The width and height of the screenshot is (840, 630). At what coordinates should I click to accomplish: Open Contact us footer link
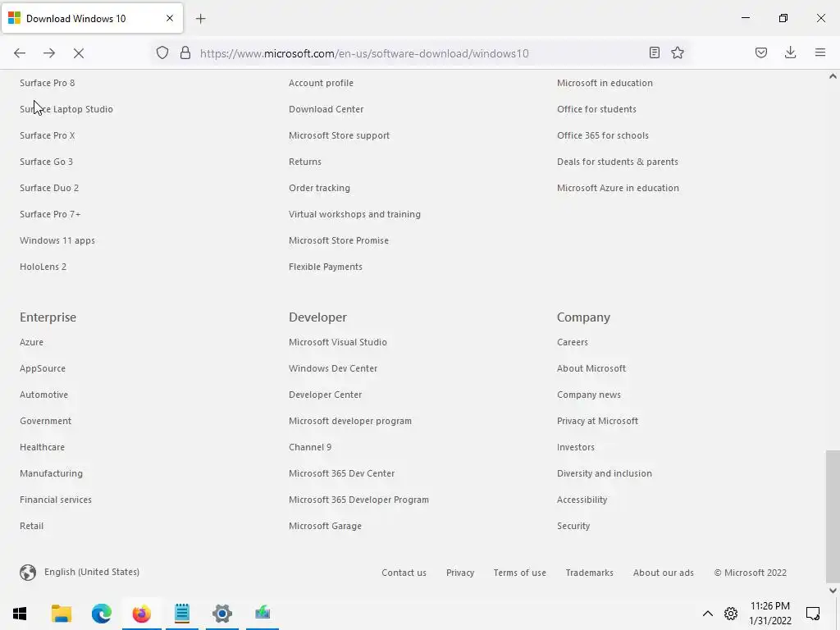coord(404,573)
